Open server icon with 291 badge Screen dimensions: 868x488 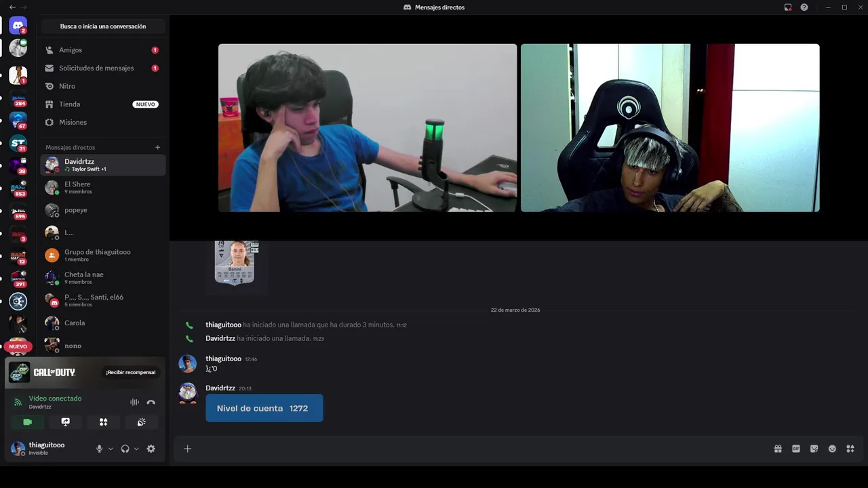click(18, 279)
